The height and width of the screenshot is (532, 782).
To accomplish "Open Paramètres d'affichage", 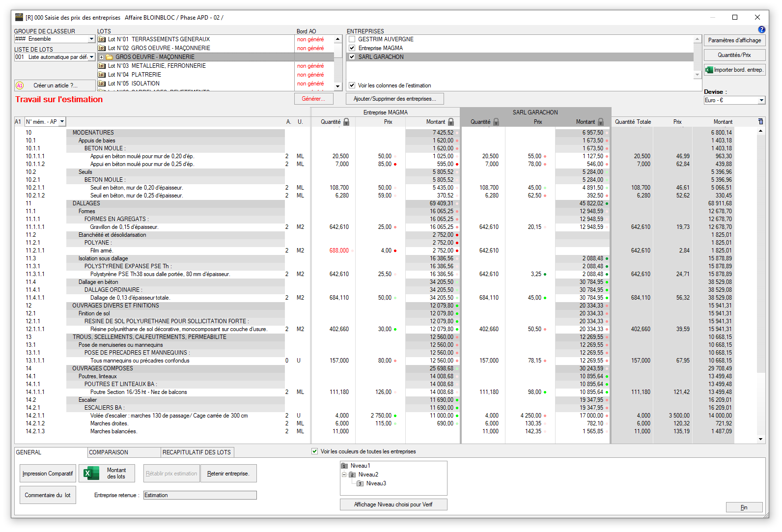I will (734, 40).
